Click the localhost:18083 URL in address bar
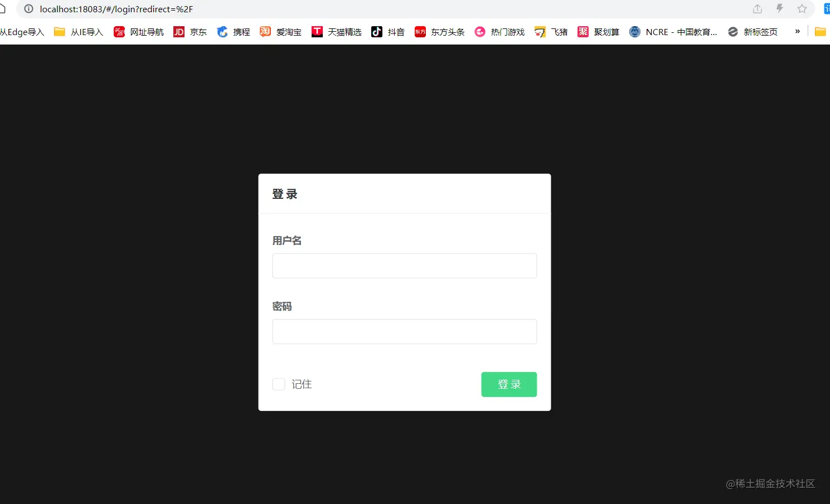Viewport: 830px width, 504px height. (116, 9)
